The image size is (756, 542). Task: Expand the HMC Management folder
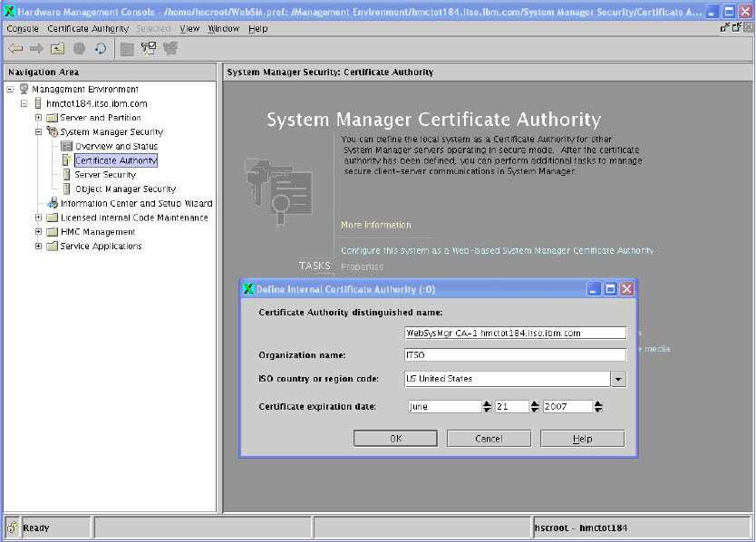click(38, 232)
